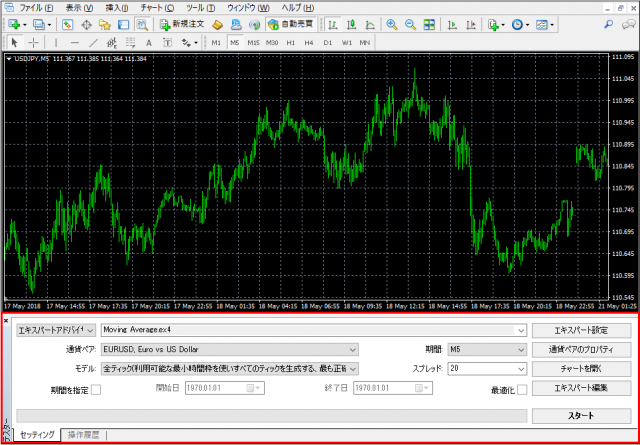Open the chat bubbles icon

[627, 24]
